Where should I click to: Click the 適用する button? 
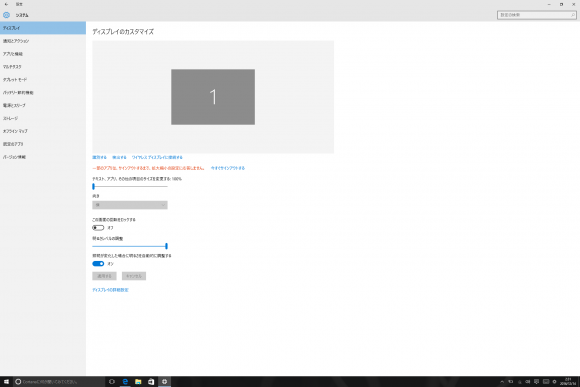tap(104, 276)
